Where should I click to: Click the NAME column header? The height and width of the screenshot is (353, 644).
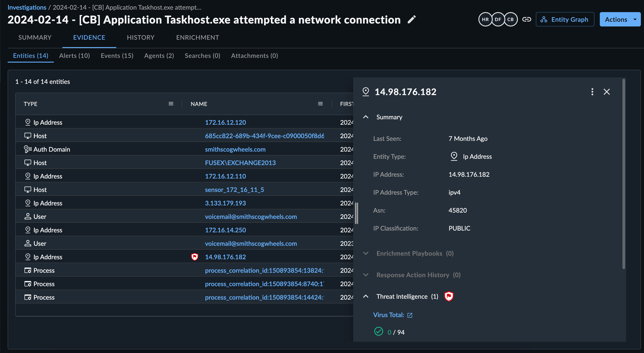tap(199, 104)
